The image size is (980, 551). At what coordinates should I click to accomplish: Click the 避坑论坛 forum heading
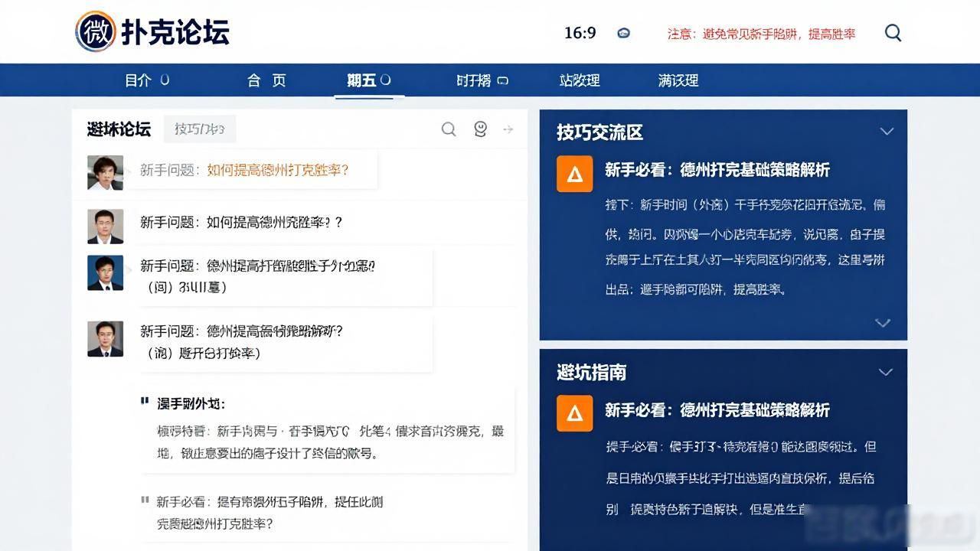(x=119, y=129)
